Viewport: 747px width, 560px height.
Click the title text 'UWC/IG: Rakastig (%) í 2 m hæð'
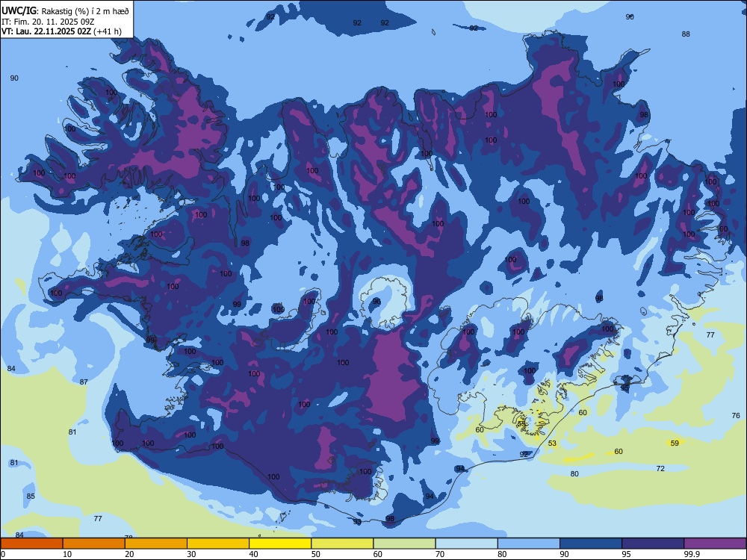coord(65,11)
